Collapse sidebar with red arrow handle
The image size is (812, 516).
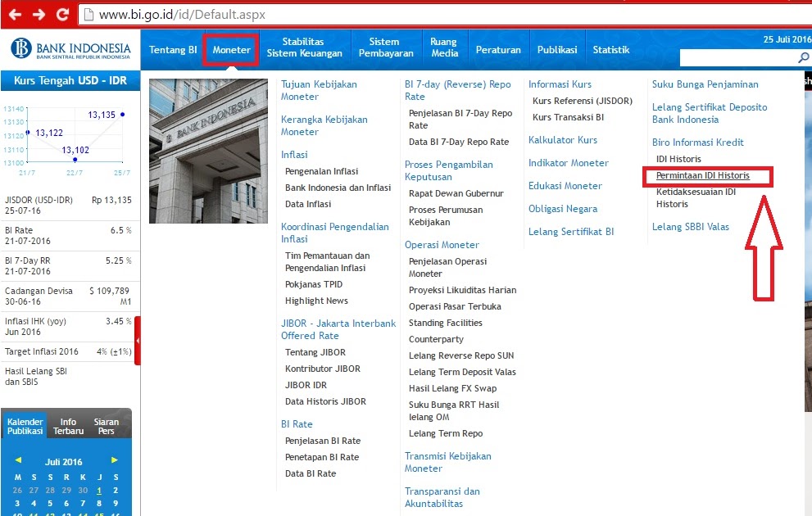[x=137, y=341]
